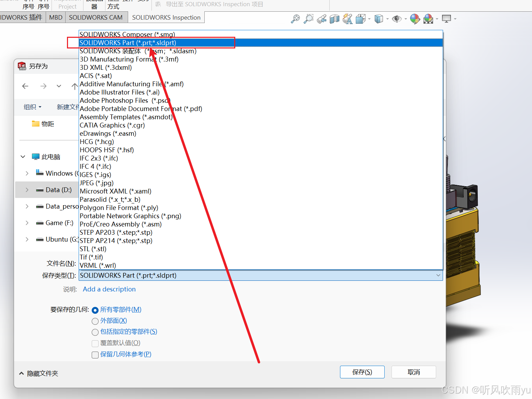Choose VRML (*.wrl) format
This screenshot has height=399, width=532.
[x=261, y=265]
